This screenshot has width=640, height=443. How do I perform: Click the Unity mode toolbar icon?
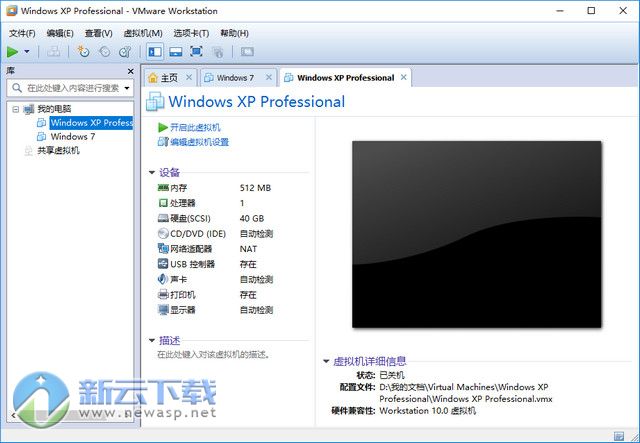click(218, 52)
